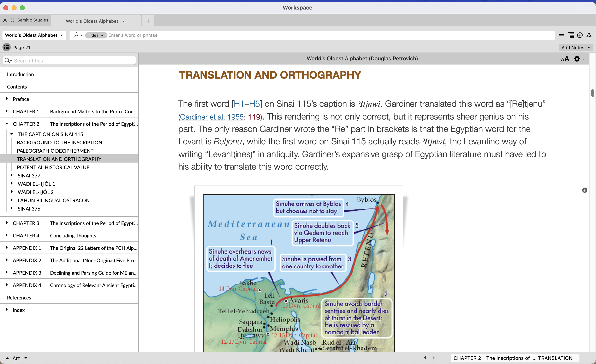This screenshot has height=364, width=596.
Task: Click the circled plus toolbar icon
Action: [x=580, y=35]
